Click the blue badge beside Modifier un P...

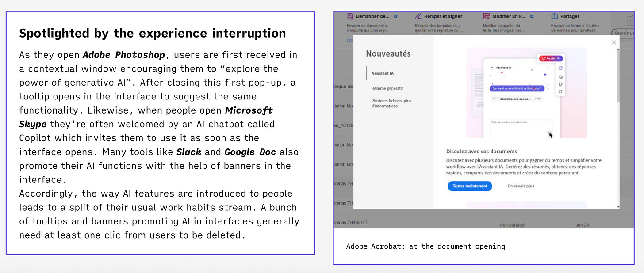[x=532, y=16]
